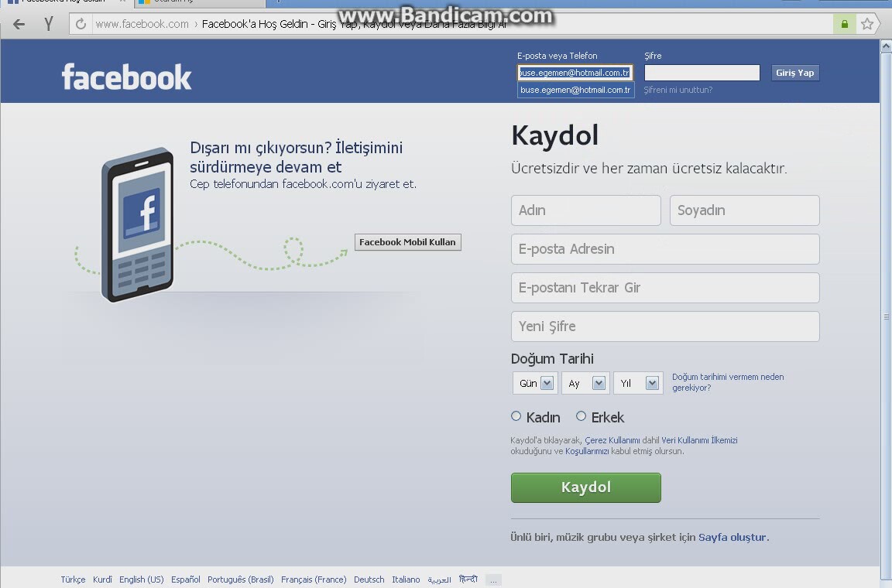Bookmark the page with the star icon
892x588 pixels.
867,24
